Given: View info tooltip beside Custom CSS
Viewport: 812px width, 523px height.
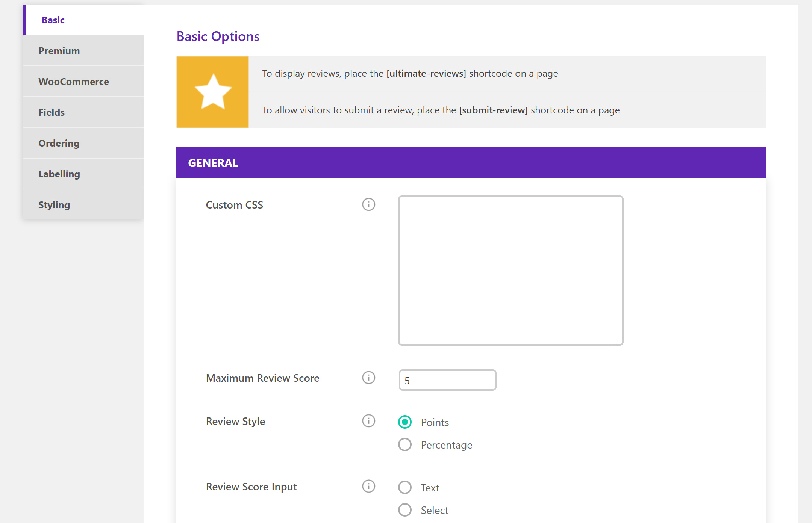Looking at the screenshot, I should click(369, 204).
